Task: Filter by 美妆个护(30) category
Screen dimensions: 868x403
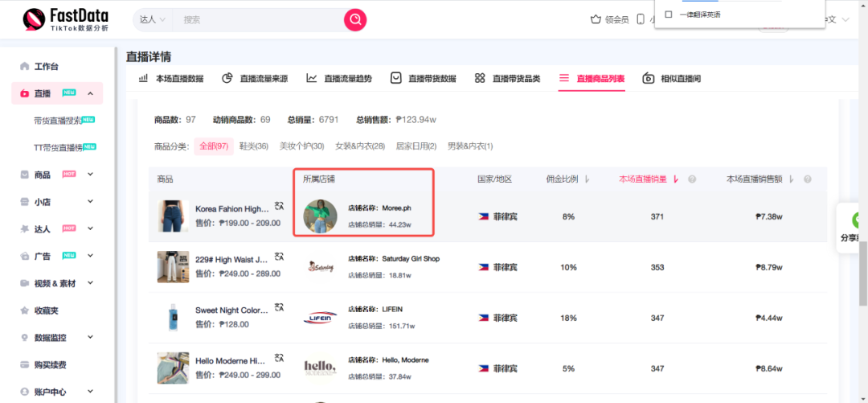Action: click(301, 146)
